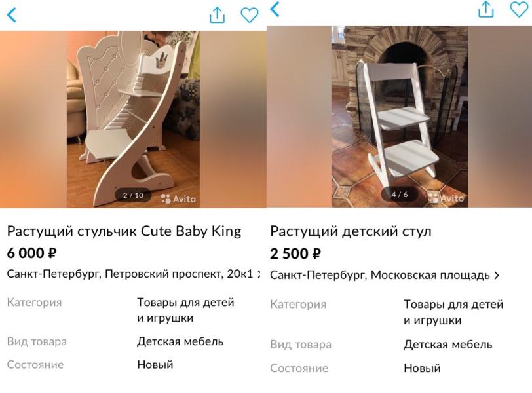Tap the 4 / 6 photo counter
The width and height of the screenshot is (532, 393).
point(400,195)
